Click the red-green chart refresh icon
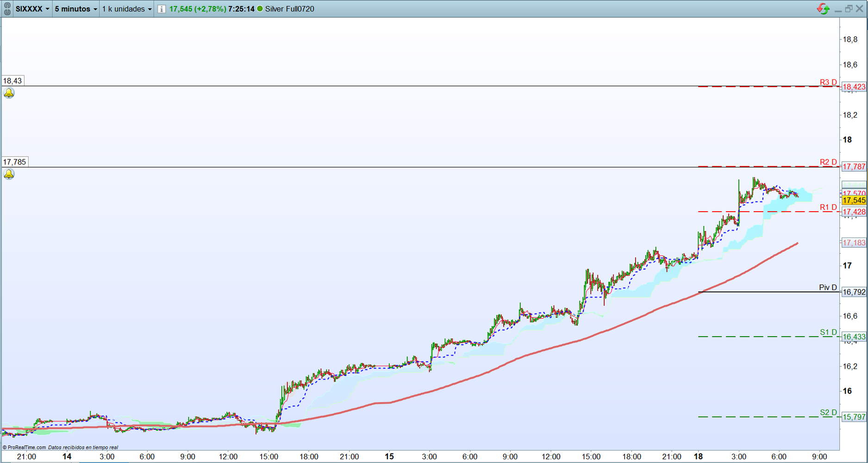This screenshot has height=463, width=868. 823,9
